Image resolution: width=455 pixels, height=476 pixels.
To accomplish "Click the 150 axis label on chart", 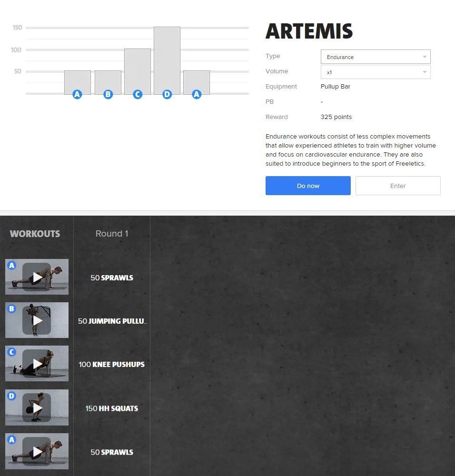I will pos(17,28).
